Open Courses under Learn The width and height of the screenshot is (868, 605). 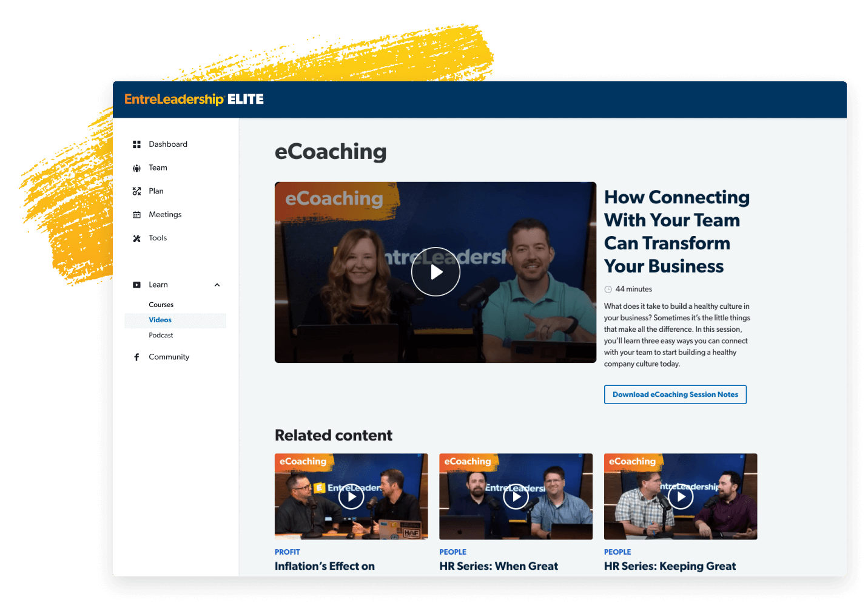click(x=161, y=305)
